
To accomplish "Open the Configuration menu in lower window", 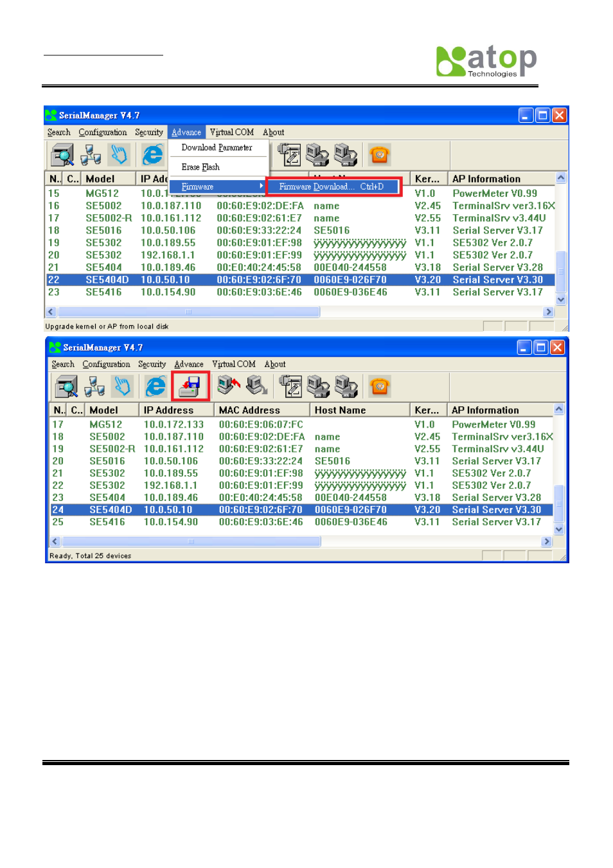I will (107, 365).
